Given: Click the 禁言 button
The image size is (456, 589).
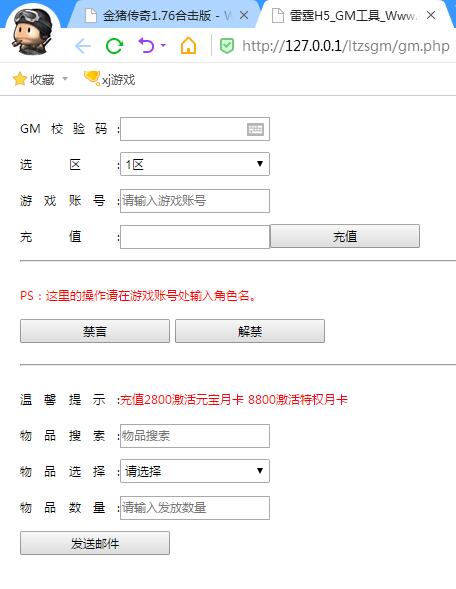Looking at the screenshot, I should 95,331.
